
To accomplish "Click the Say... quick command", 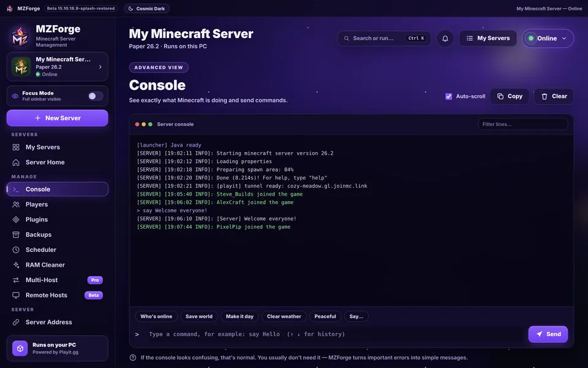I will coord(356,316).
